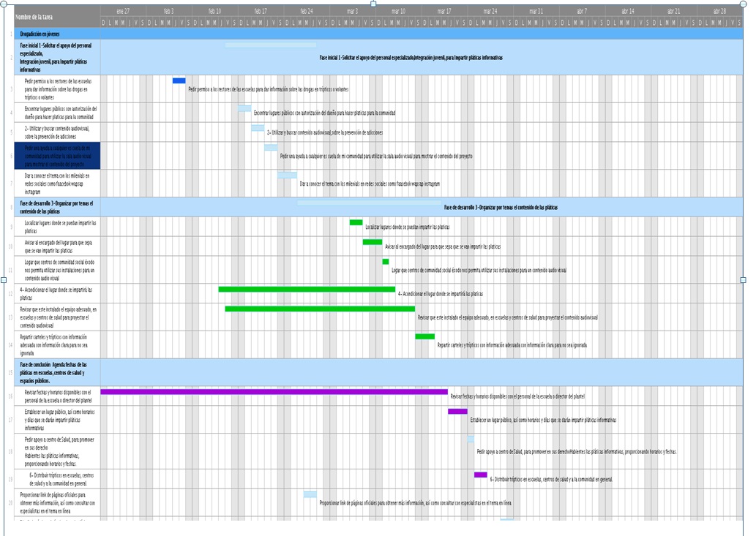Click the light blue bar for 'Encontrar lugares públicos'

pyautogui.click(x=244, y=108)
